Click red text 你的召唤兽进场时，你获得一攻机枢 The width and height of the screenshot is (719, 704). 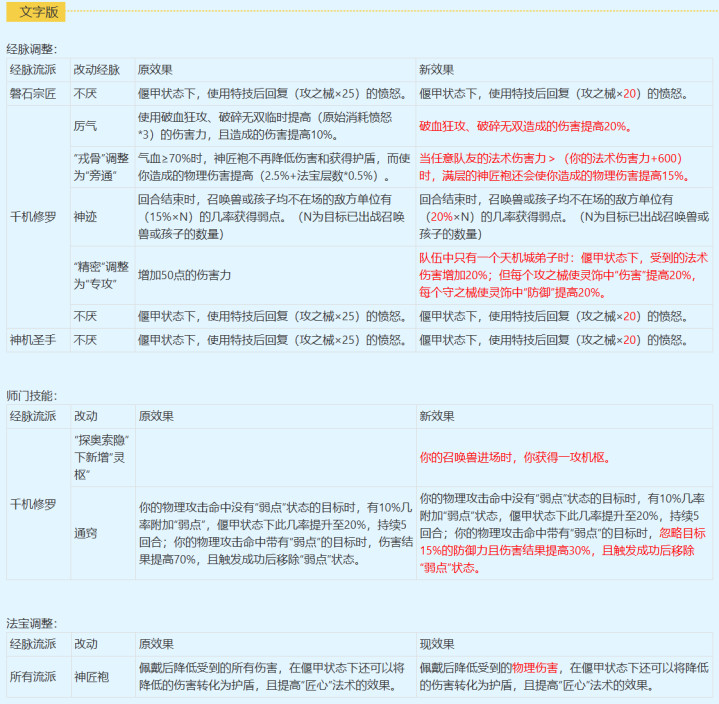pos(516,457)
